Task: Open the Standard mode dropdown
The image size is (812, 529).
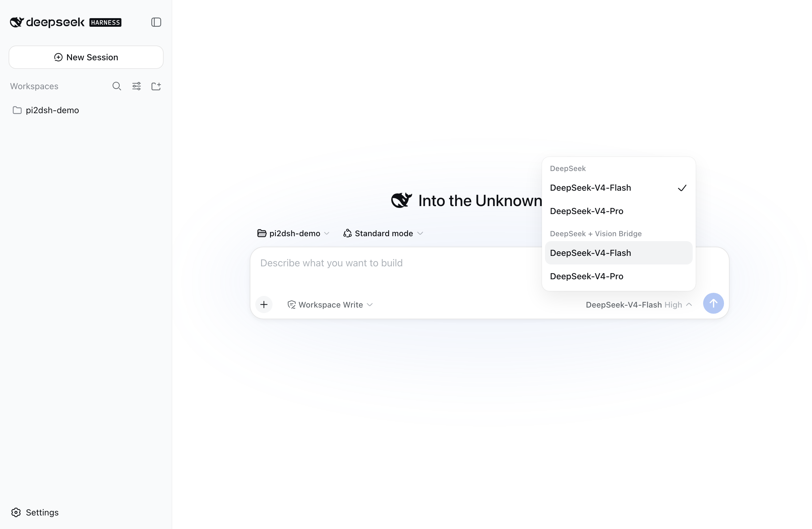Action: [x=383, y=233]
